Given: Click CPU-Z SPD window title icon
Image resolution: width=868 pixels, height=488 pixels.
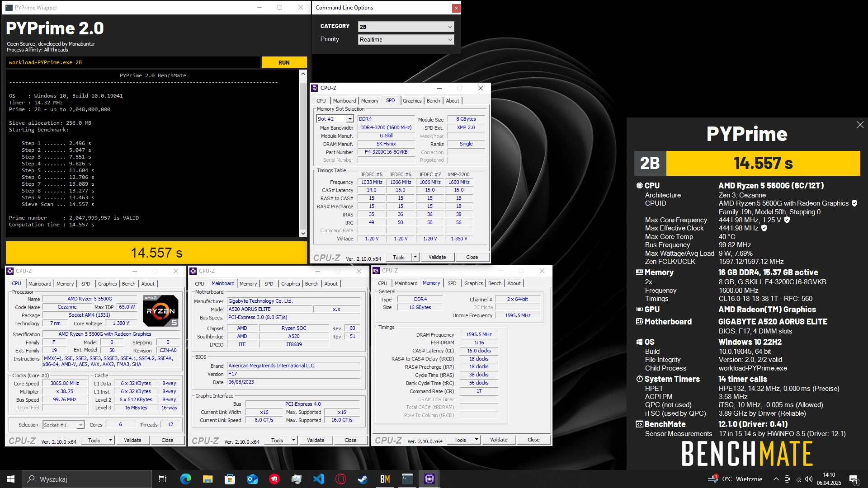Looking at the screenshot, I should (315, 88).
